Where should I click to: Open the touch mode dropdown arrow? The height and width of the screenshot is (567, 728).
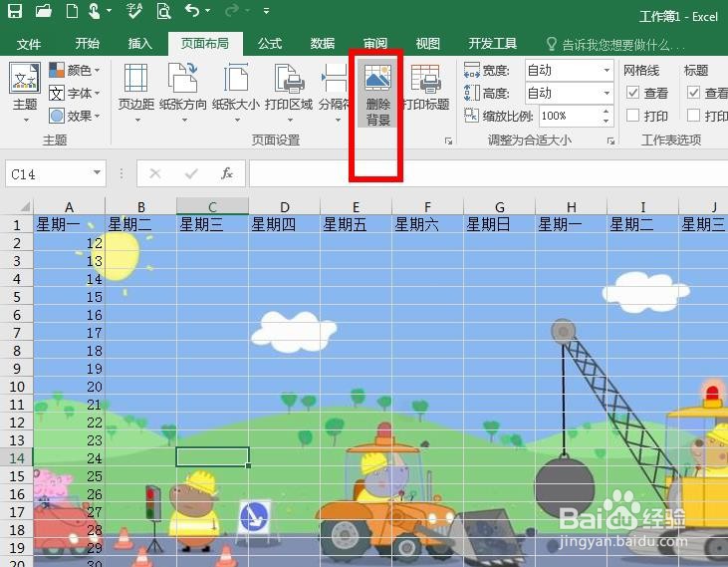[110, 10]
